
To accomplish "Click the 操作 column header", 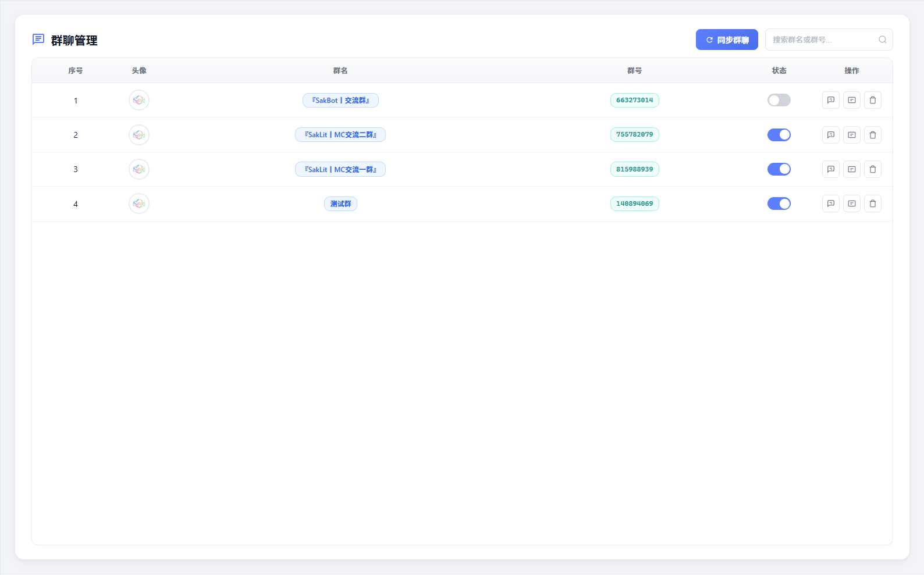I will click(x=852, y=70).
